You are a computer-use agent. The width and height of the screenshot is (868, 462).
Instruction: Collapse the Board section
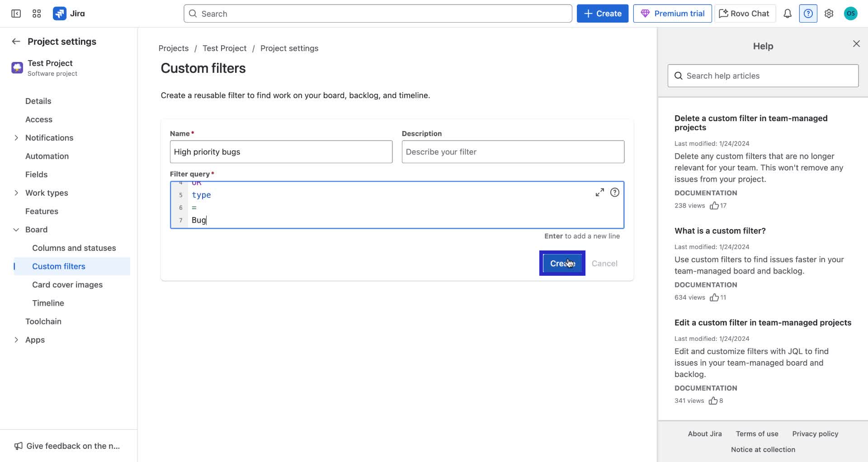16,230
